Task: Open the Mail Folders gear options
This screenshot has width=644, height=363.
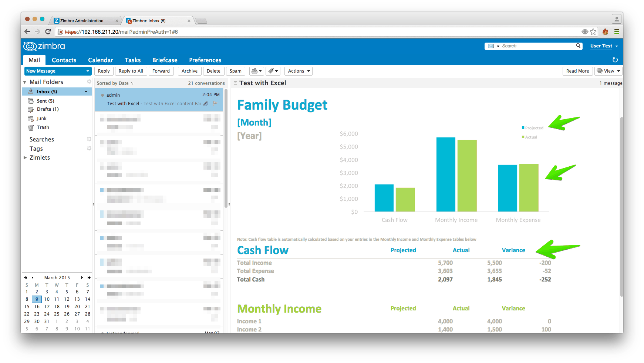Action: click(x=89, y=81)
